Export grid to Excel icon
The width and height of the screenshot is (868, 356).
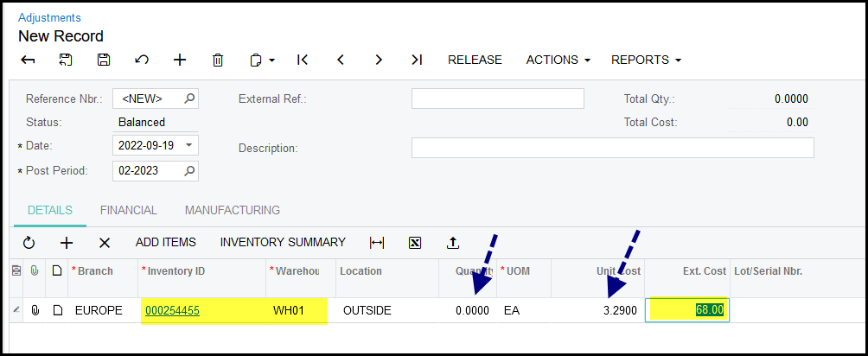point(414,243)
